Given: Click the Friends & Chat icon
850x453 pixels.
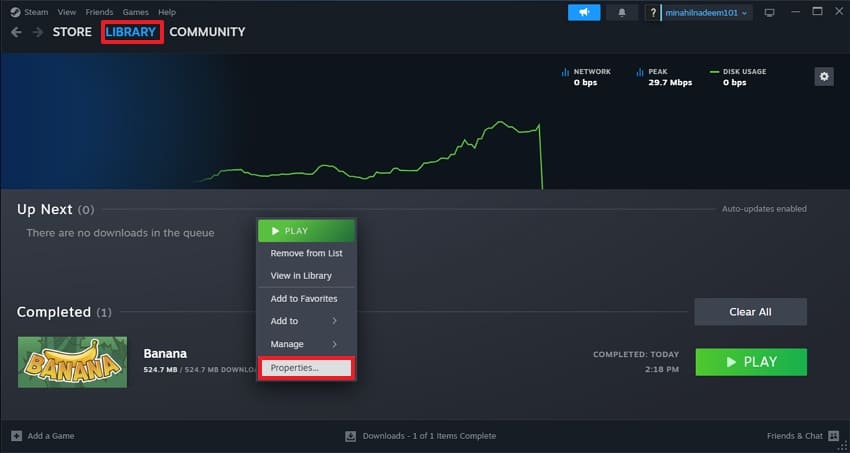Looking at the screenshot, I should tap(833, 436).
